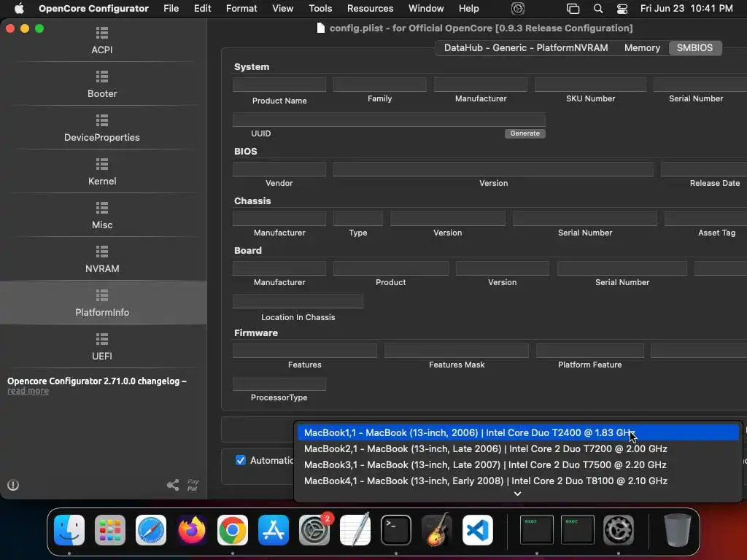Image resolution: width=747 pixels, height=560 pixels.
Task: Select MacBook1,1 model from dropdown list
Action: [518, 432]
